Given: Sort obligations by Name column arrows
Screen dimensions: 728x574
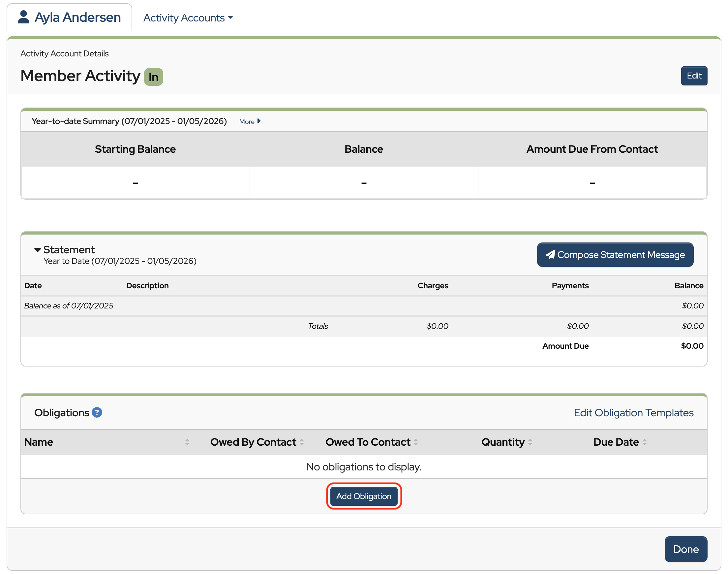Looking at the screenshot, I should [x=187, y=442].
